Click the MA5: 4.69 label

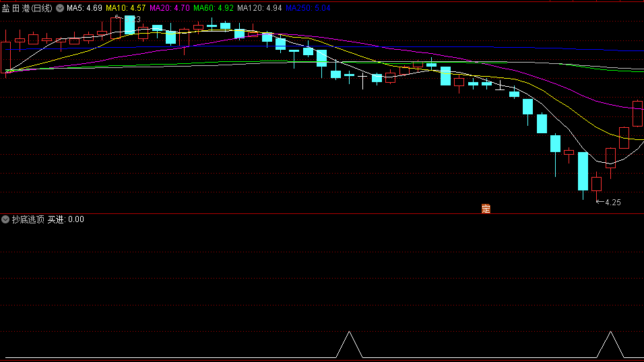click(84, 8)
